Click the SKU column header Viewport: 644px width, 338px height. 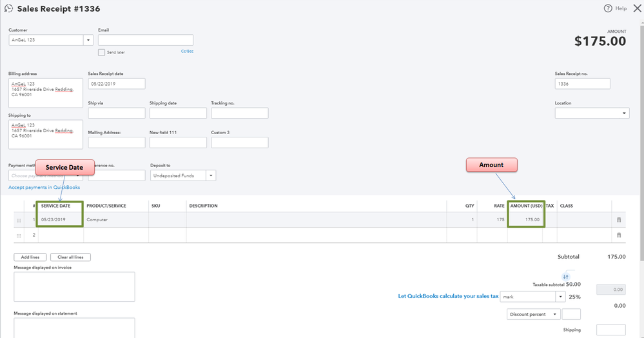pos(155,206)
